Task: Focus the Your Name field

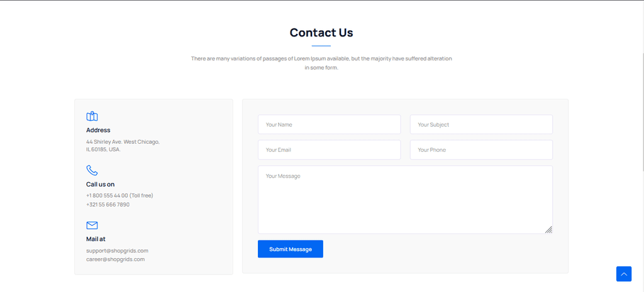Action: pyautogui.click(x=329, y=124)
